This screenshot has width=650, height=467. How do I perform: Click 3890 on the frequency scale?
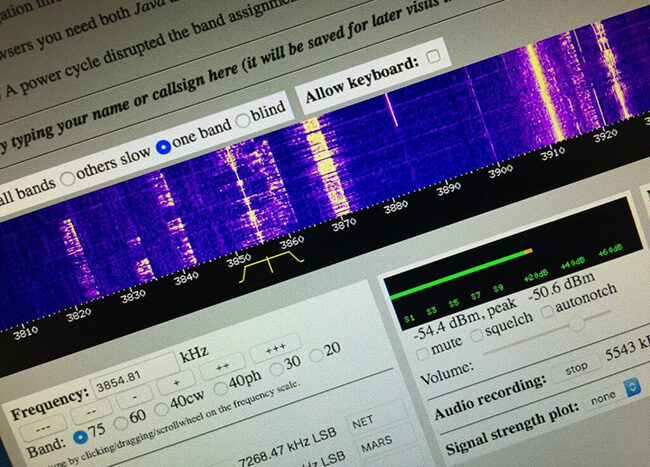pyautogui.click(x=448, y=189)
